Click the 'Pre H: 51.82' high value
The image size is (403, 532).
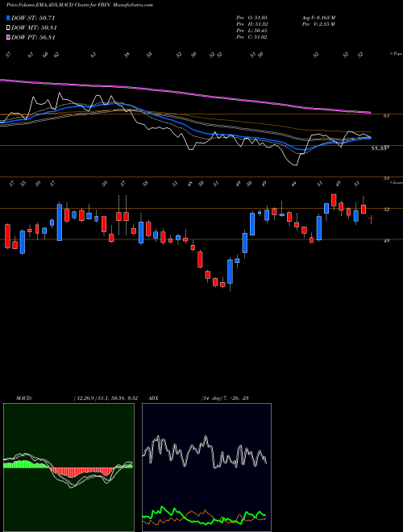[252, 24]
